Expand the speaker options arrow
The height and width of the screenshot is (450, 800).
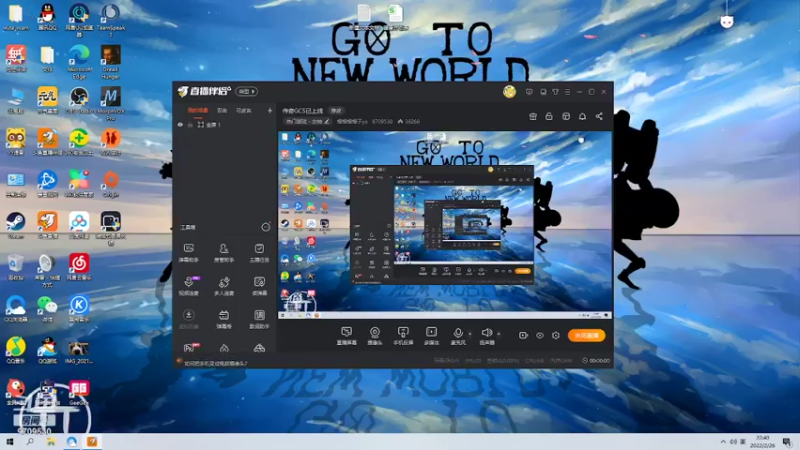click(498, 334)
